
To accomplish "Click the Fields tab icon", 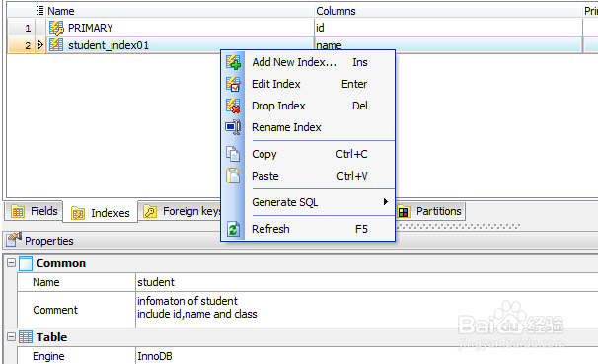I will click(x=18, y=211).
